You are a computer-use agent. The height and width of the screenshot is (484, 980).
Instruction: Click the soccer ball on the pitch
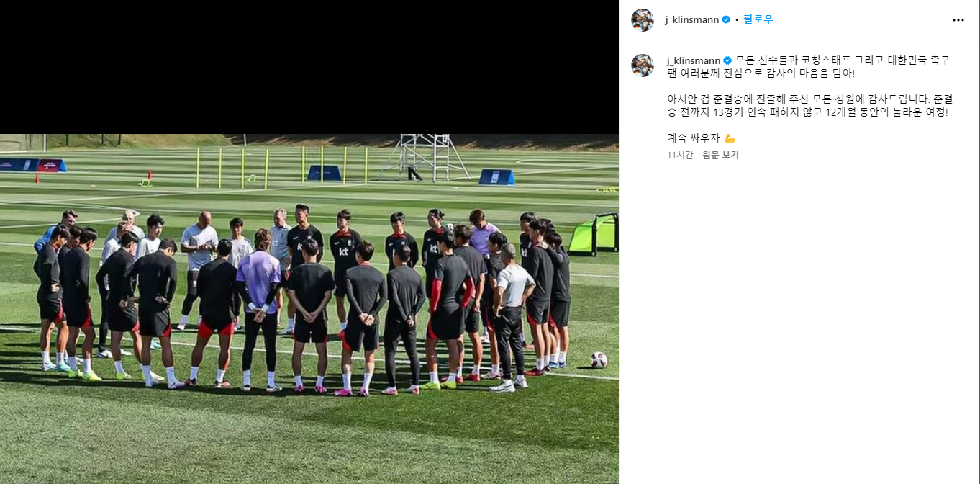[599, 360]
